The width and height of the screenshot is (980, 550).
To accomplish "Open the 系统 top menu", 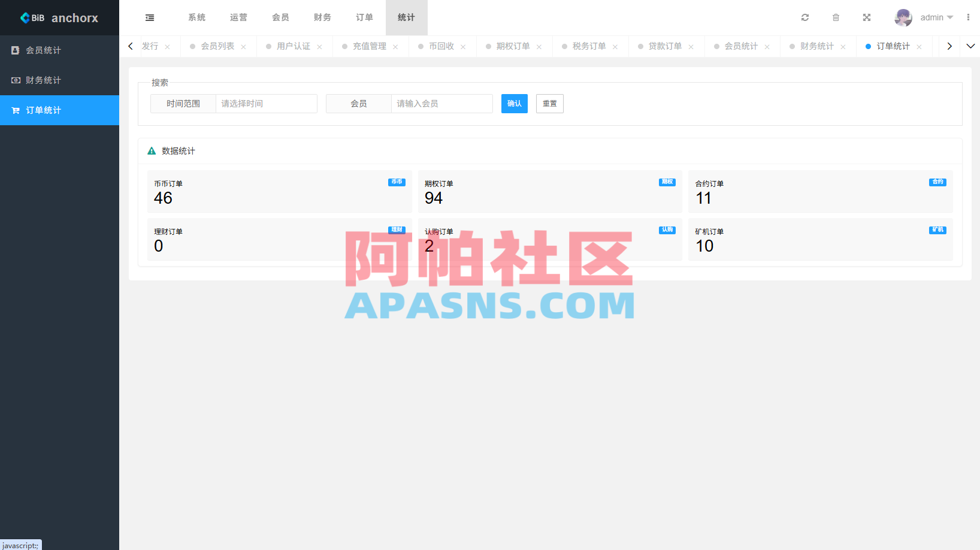I will (196, 17).
